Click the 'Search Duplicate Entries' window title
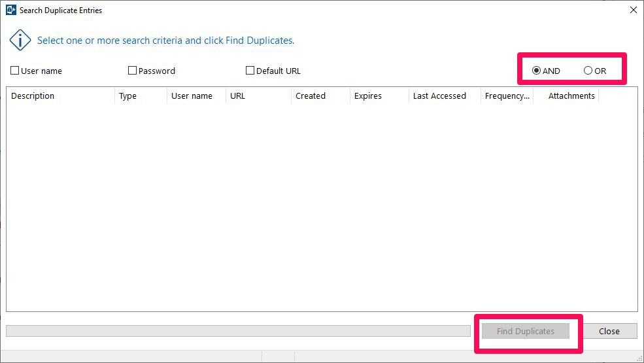Image resolution: width=644 pixels, height=363 pixels. (x=61, y=10)
